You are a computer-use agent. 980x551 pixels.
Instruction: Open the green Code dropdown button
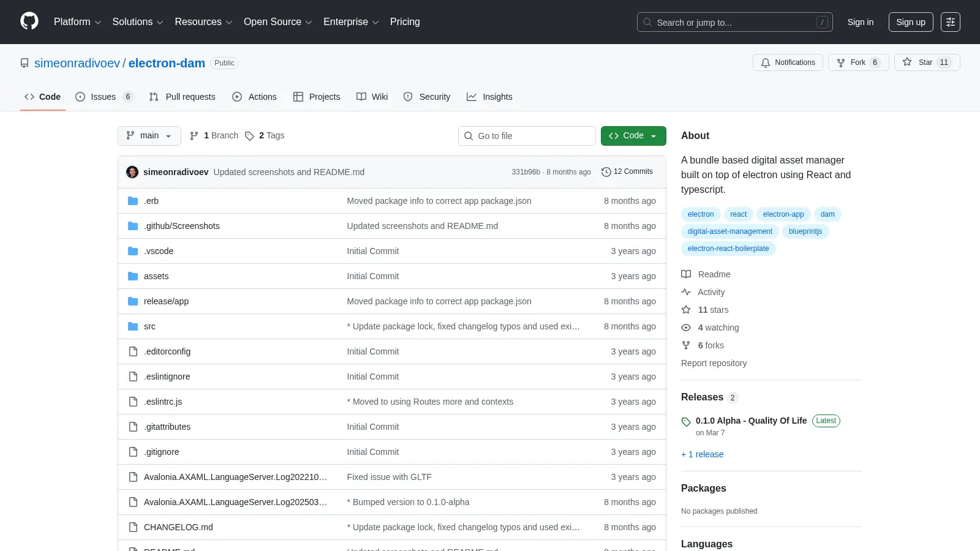click(x=633, y=136)
